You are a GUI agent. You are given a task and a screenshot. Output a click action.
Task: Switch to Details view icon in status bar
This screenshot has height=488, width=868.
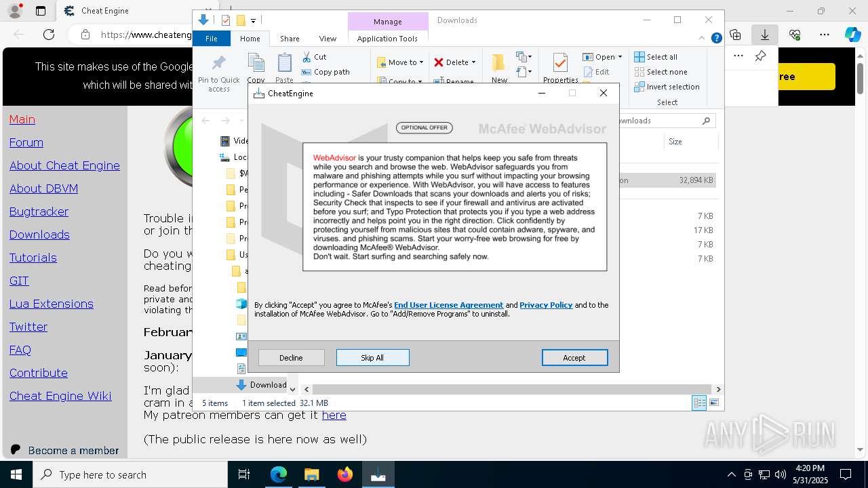click(699, 403)
